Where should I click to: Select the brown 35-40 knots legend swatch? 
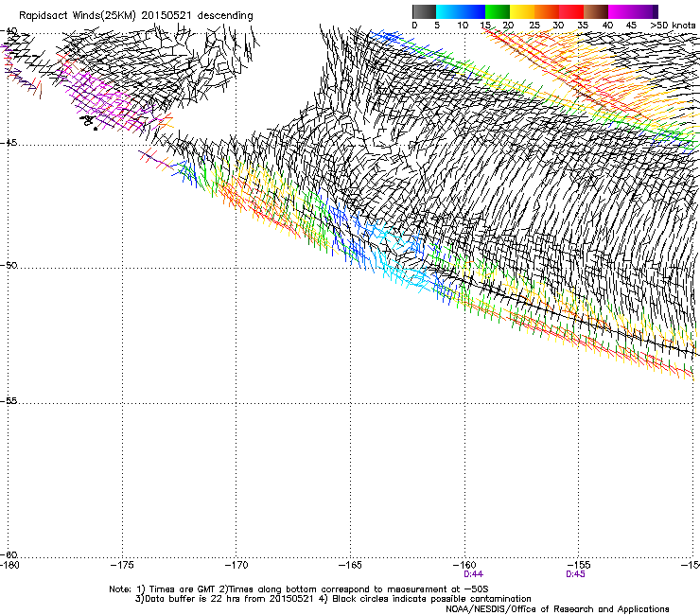coord(596,11)
